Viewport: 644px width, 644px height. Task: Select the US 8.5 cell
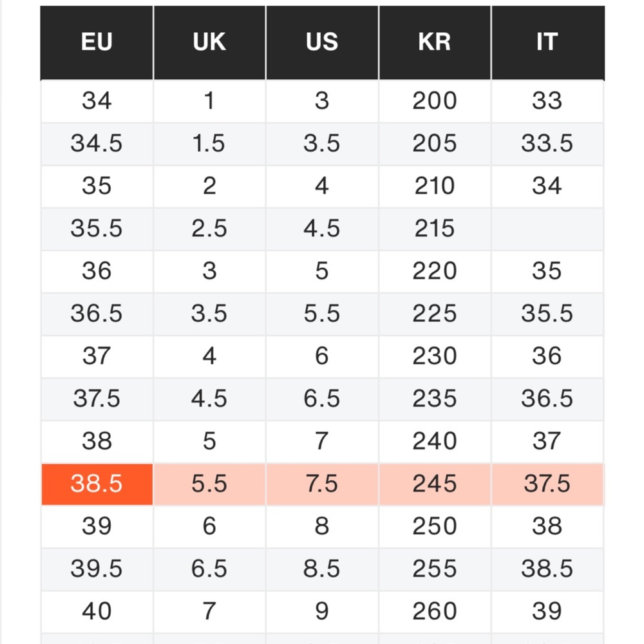[322, 569]
